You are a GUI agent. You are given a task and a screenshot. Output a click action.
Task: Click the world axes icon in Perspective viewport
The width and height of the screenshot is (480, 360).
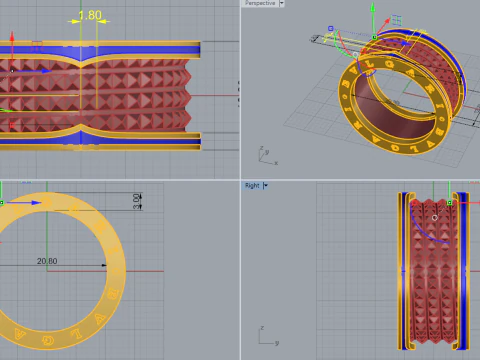268,156
